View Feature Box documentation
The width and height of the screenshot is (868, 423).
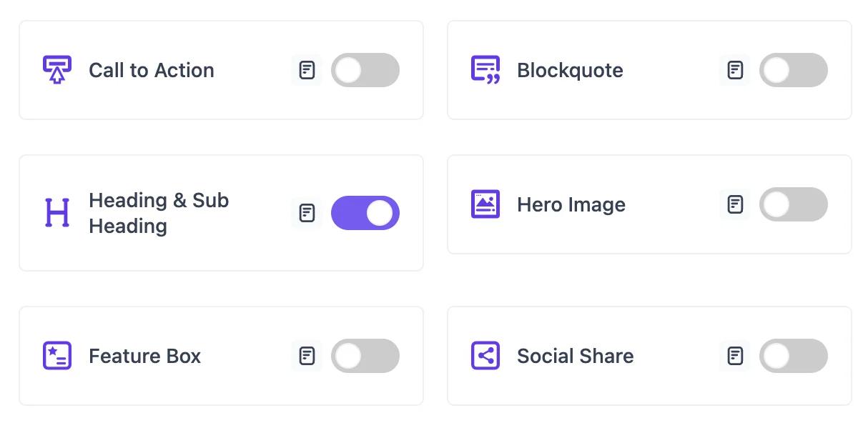[306, 356]
